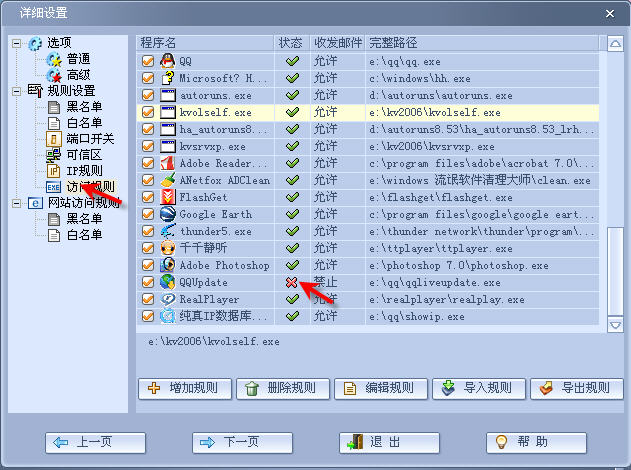Click the QQUpdate globe icon
Image resolution: width=631 pixels, height=470 pixels.
[x=167, y=282]
